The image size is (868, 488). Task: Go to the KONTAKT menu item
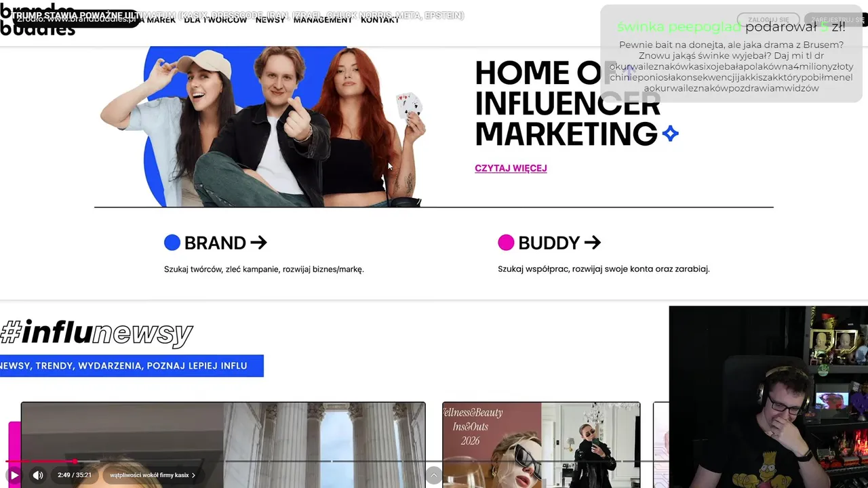380,20
